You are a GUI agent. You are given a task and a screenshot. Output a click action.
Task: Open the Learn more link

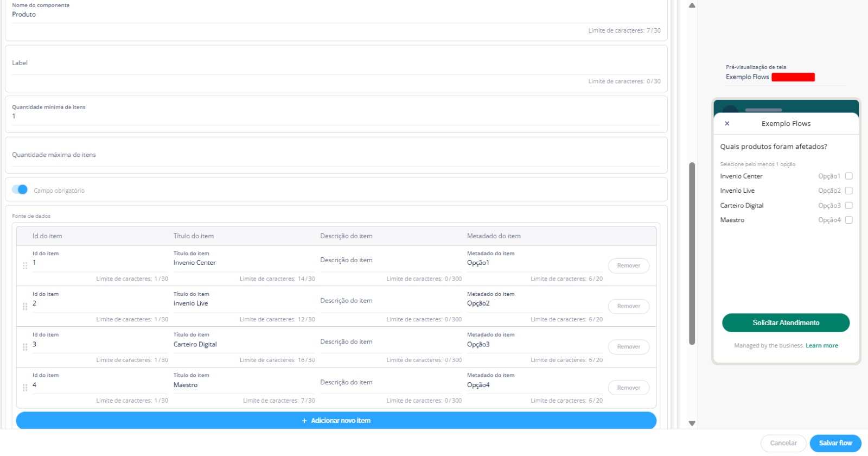pyautogui.click(x=821, y=346)
